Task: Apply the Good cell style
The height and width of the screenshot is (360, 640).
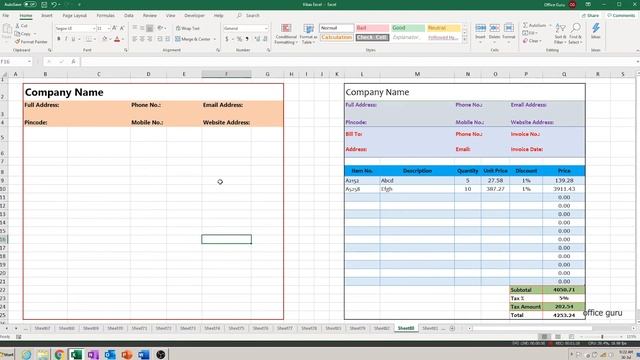Action: tap(408, 28)
